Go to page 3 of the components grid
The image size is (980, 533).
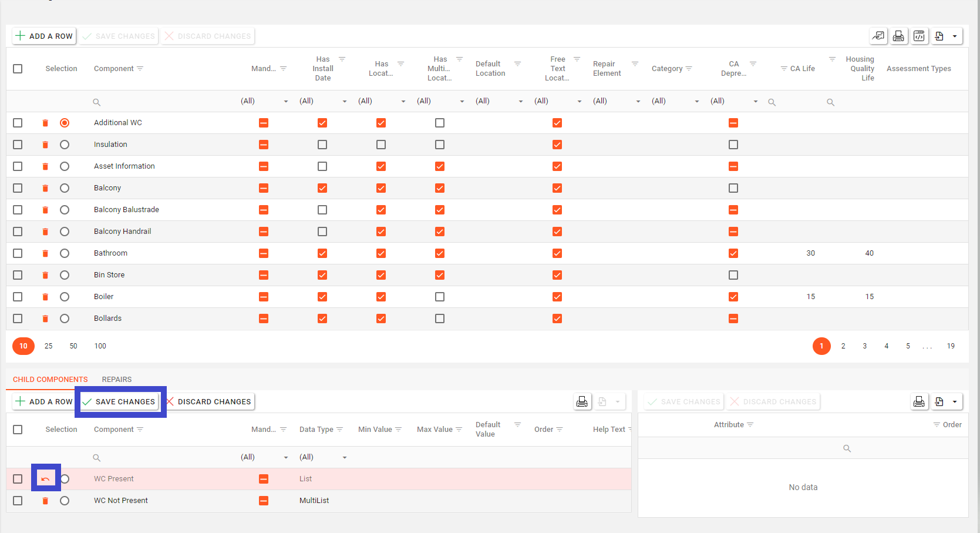(x=864, y=346)
